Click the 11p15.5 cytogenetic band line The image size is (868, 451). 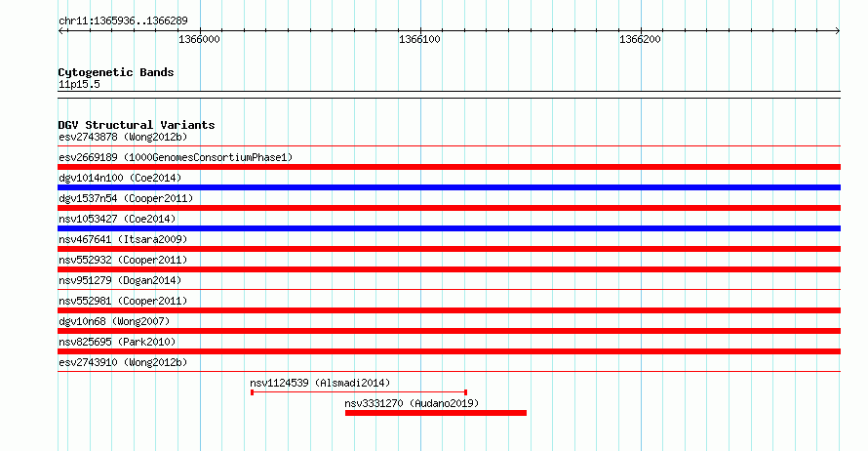449,95
